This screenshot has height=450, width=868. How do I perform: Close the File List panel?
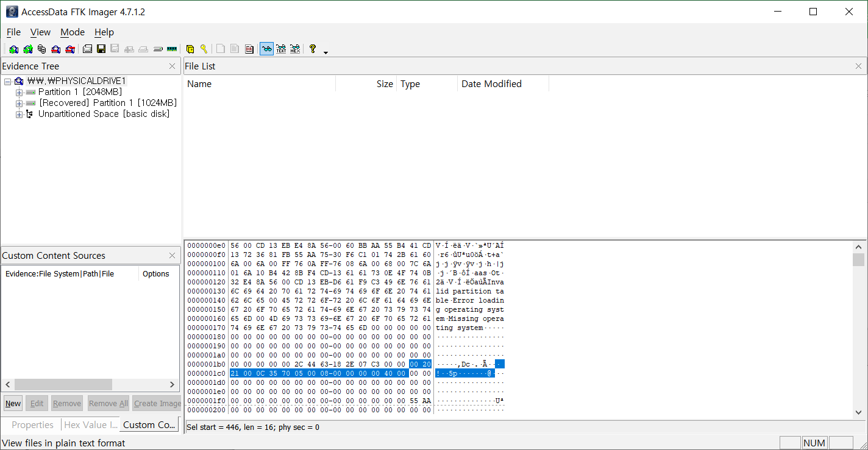click(x=858, y=66)
